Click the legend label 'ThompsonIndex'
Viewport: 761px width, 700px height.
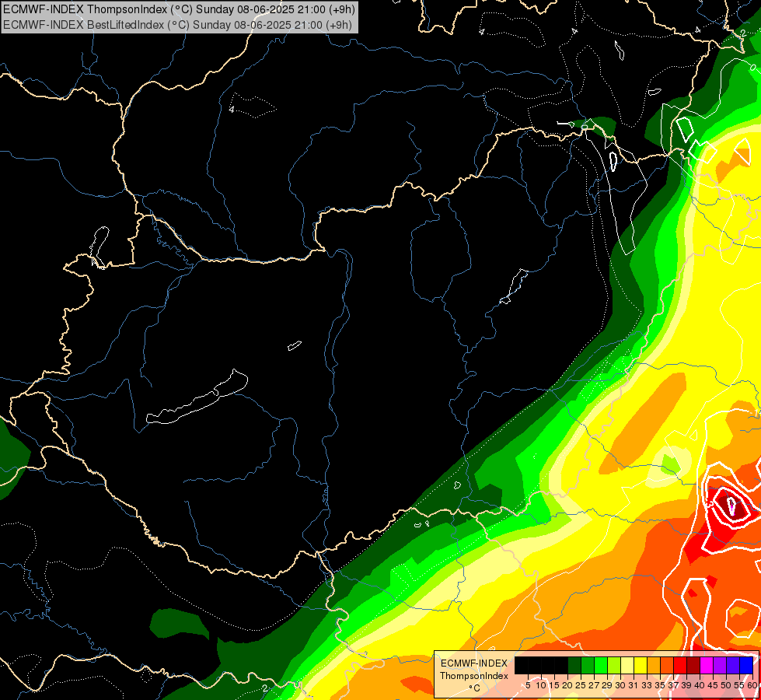click(x=474, y=676)
